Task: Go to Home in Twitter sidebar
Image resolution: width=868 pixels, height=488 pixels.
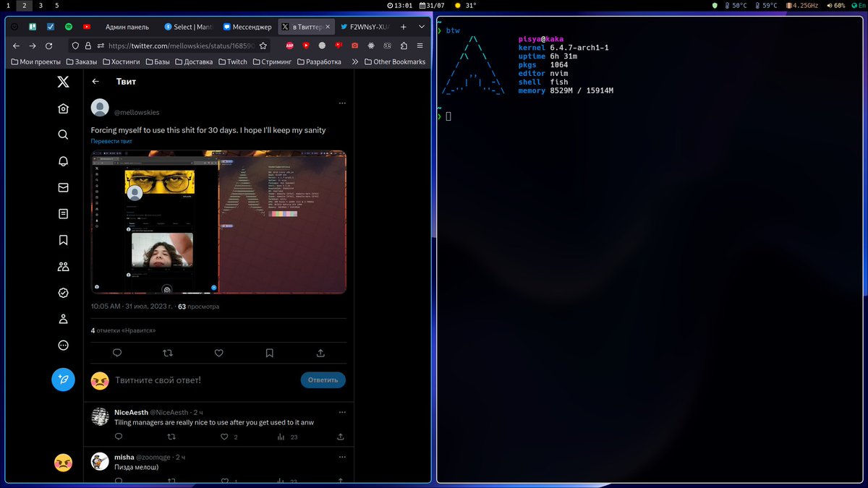Action: click(x=63, y=108)
